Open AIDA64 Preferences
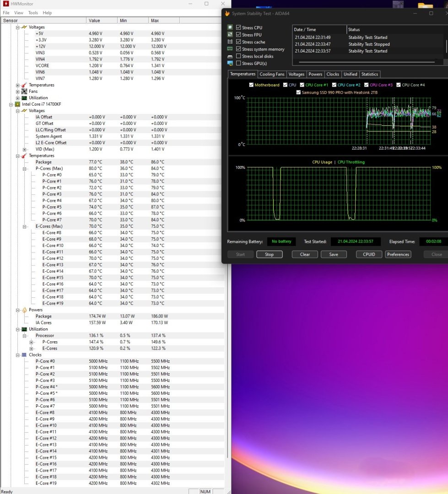The height and width of the screenshot is (494, 448). pyautogui.click(x=398, y=255)
